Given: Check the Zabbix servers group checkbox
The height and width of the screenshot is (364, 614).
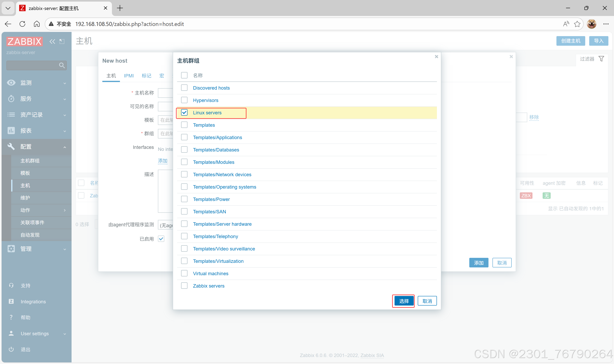Looking at the screenshot, I should (184, 286).
